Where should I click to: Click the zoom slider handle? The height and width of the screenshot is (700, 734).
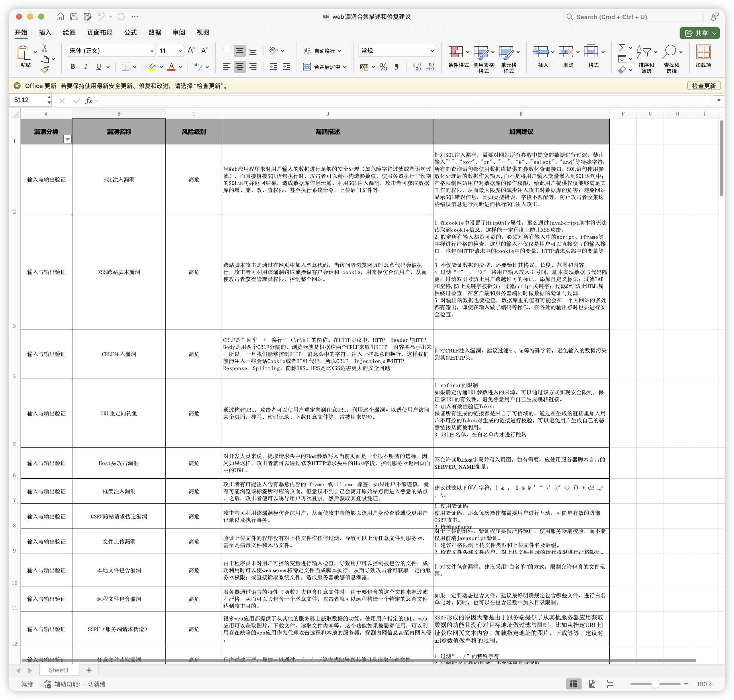655,684
